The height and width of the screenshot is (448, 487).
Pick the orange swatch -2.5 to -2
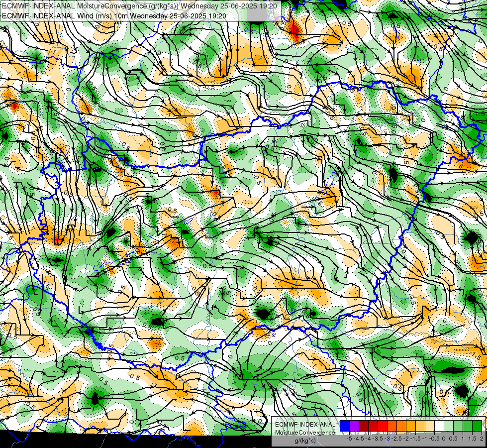pos(401,426)
